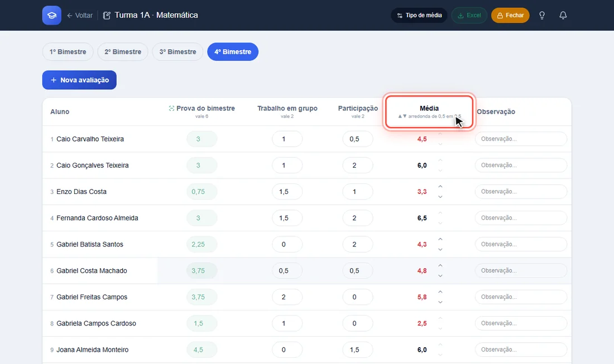Open the notifications bell
This screenshot has width=614, height=364.
point(563,15)
